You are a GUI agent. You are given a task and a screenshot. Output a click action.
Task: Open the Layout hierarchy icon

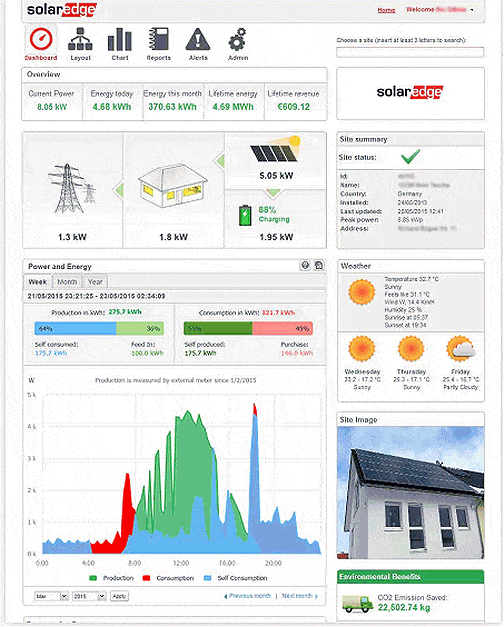[80, 39]
